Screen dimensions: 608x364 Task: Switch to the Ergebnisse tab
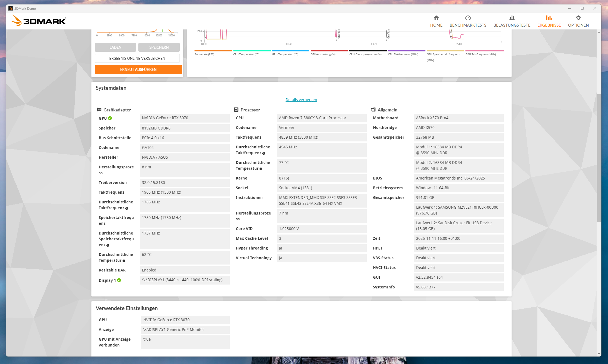coord(549,21)
